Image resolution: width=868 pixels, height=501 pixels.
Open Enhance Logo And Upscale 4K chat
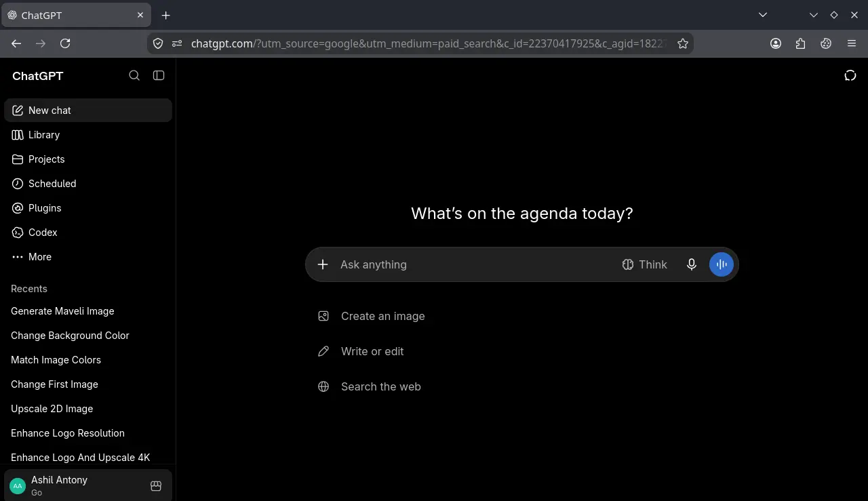pos(88,458)
